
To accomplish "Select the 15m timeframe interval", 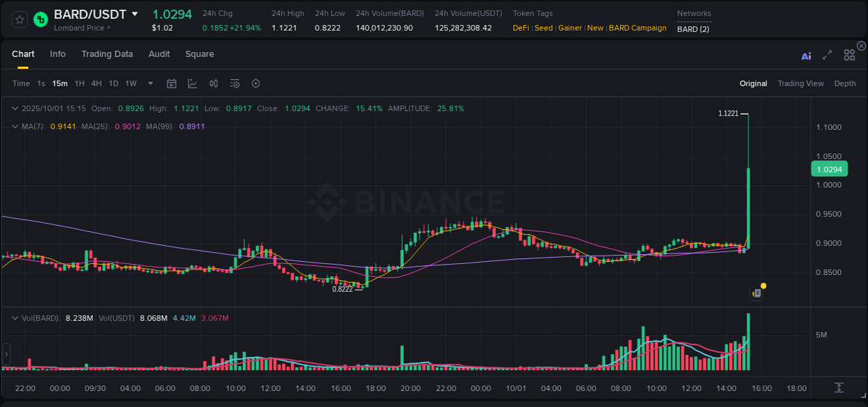I will pyautogui.click(x=60, y=83).
